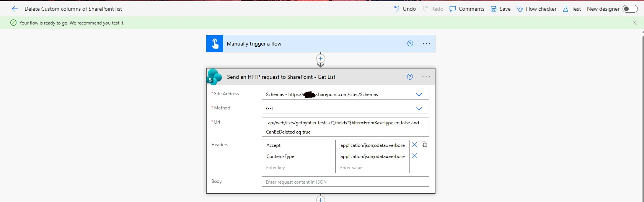Add a step below the SharePoint action
This screenshot has width=644, height=202.
coord(321,199)
